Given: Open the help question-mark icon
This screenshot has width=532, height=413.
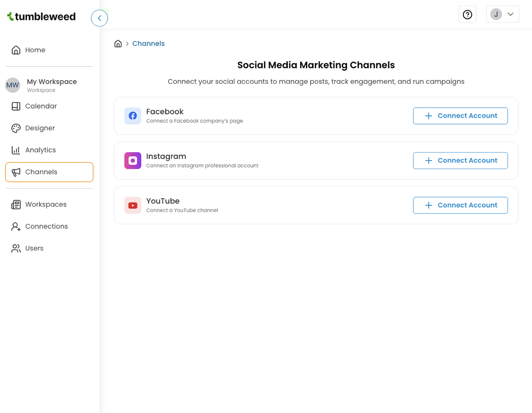Looking at the screenshot, I should click(467, 14).
